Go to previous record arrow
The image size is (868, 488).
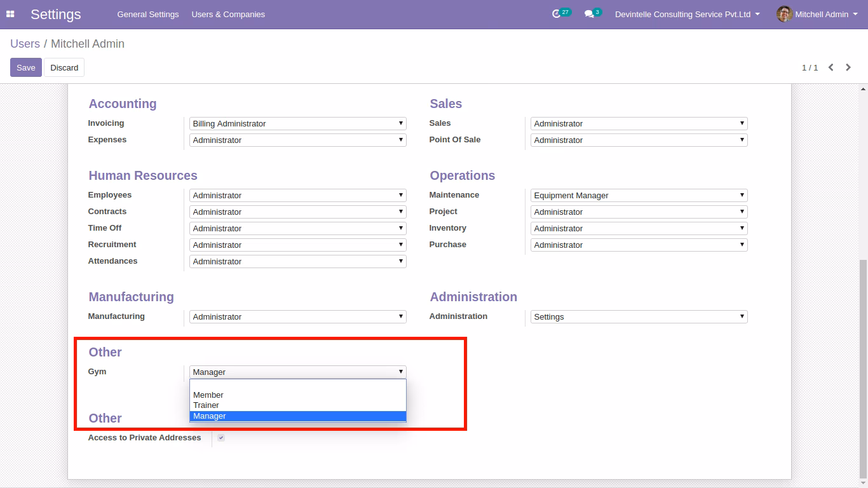(x=831, y=67)
